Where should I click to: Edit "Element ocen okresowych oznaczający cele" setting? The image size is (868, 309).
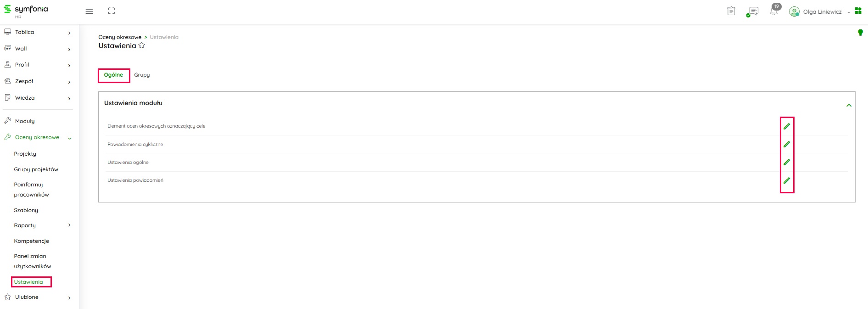787,126
